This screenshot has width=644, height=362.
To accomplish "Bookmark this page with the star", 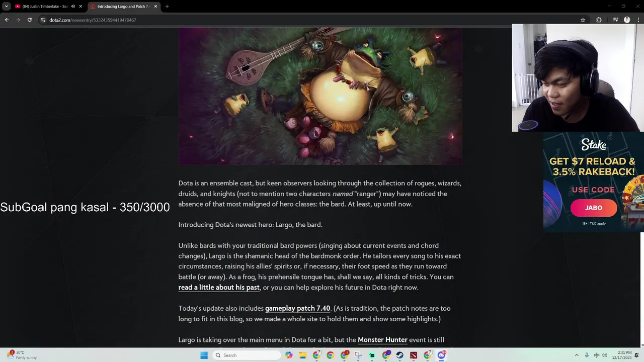I will [x=583, y=20].
